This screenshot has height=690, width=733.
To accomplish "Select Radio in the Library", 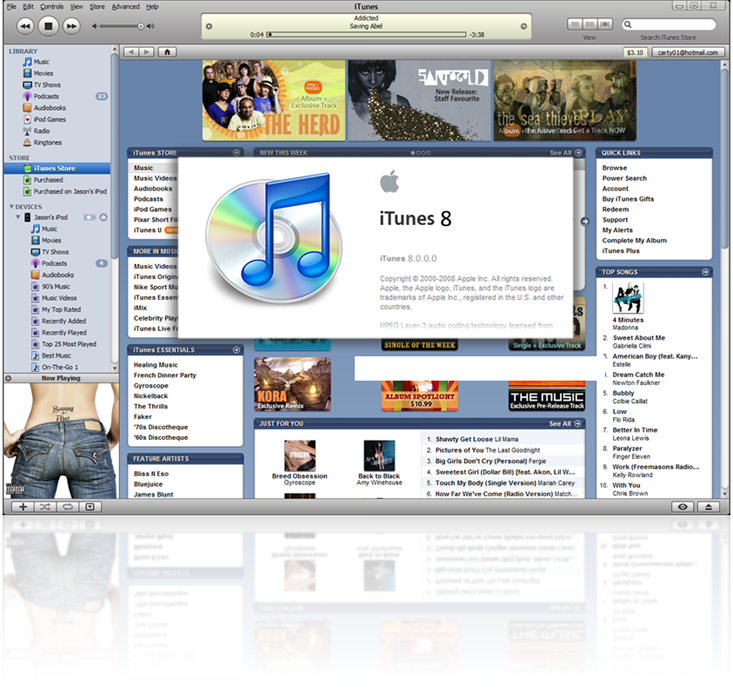I will [x=41, y=131].
